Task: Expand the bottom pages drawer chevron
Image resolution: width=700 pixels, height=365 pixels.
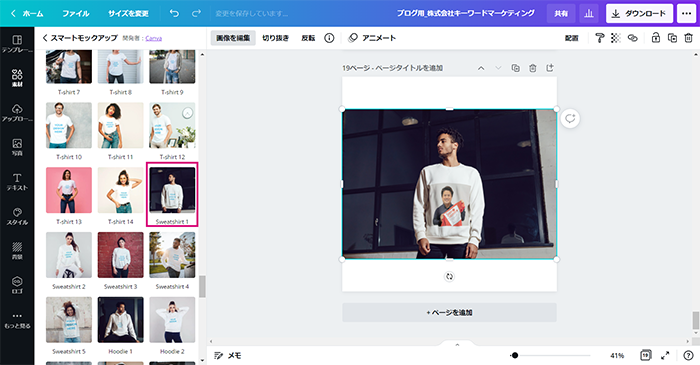Action: click(x=457, y=344)
